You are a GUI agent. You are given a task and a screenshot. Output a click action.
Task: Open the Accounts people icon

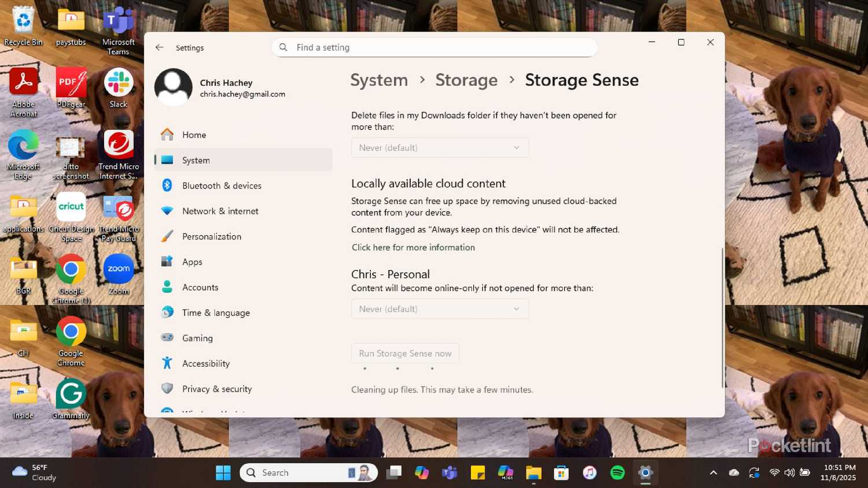coord(167,287)
